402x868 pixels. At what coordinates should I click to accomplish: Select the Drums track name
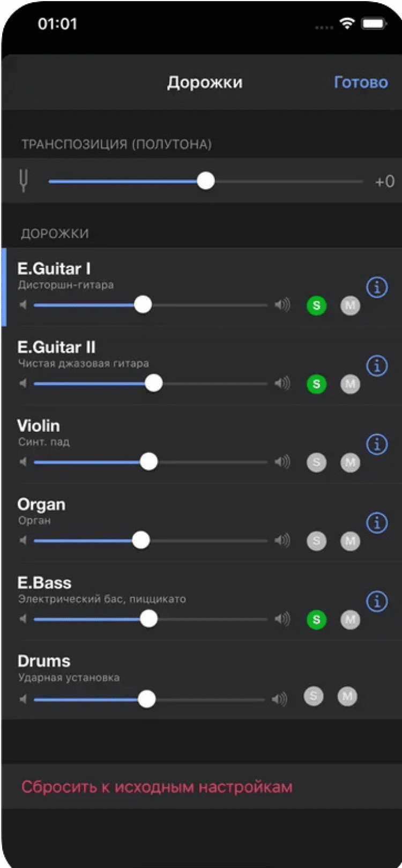point(44,661)
